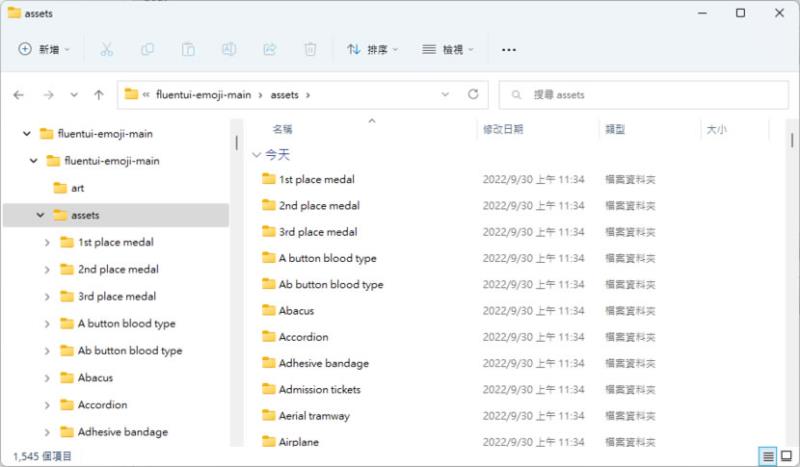This screenshot has height=467, width=800.
Task: Click the Rename icon in toolbar
Action: coord(229,50)
